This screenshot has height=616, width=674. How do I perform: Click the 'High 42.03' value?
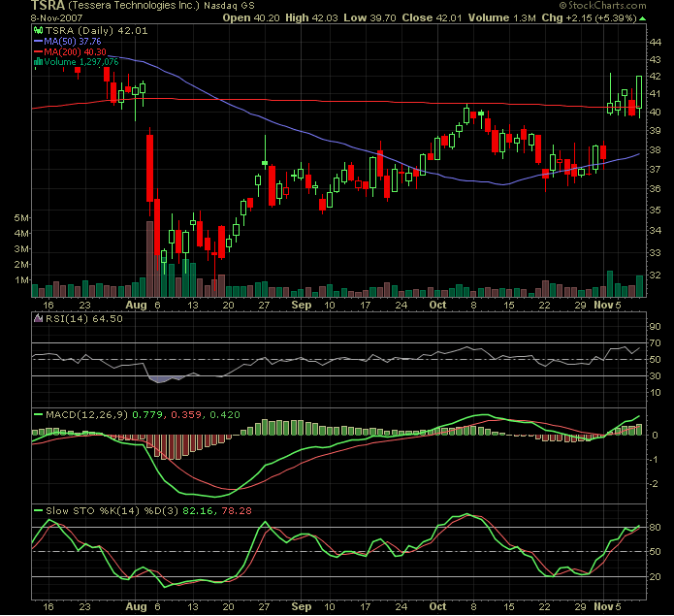(x=311, y=18)
